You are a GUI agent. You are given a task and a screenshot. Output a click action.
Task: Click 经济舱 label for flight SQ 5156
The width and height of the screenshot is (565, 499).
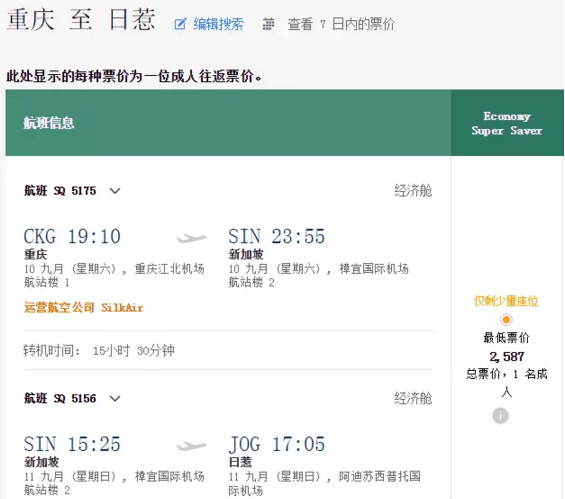pyautogui.click(x=413, y=398)
